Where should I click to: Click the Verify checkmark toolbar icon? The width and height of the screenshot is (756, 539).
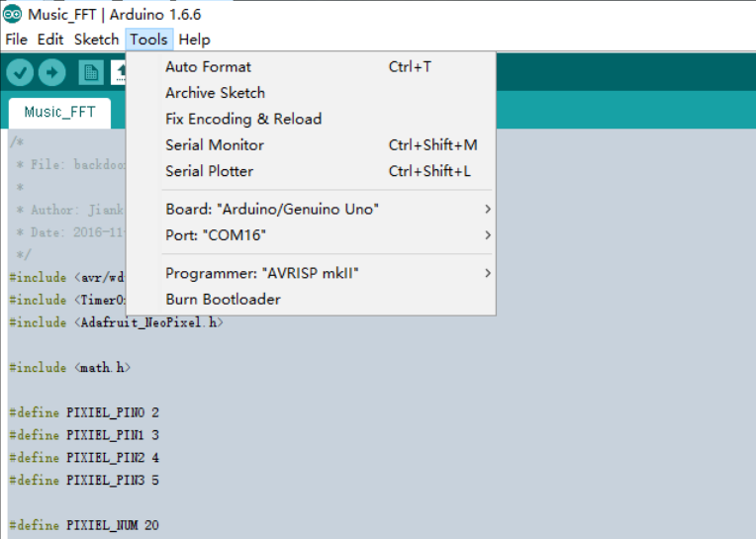20,73
